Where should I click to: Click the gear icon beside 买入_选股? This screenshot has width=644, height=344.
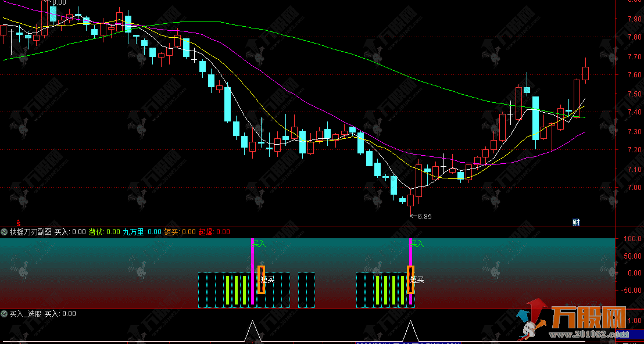4,314
